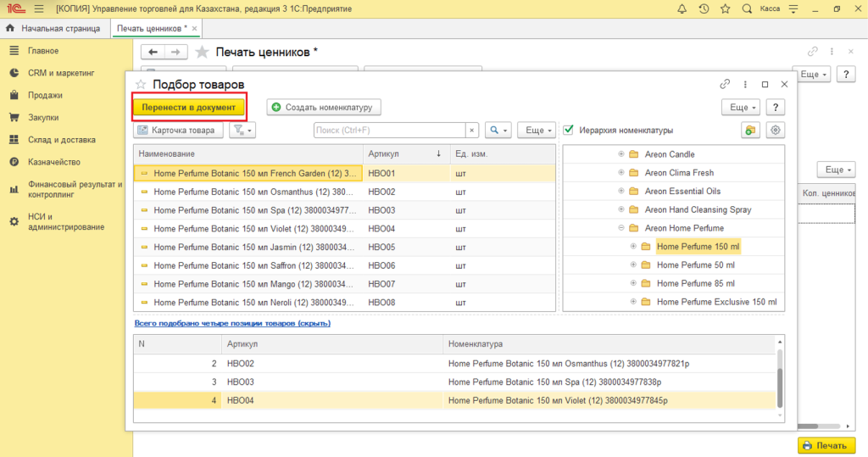Open Склад и доставка section
The height and width of the screenshot is (457, 868).
click(61, 140)
